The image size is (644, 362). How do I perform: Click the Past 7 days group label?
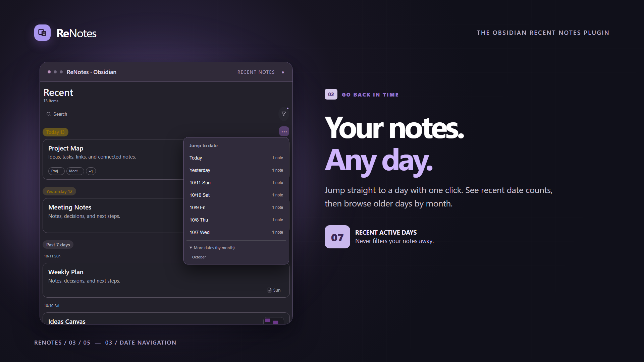[x=58, y=245]
